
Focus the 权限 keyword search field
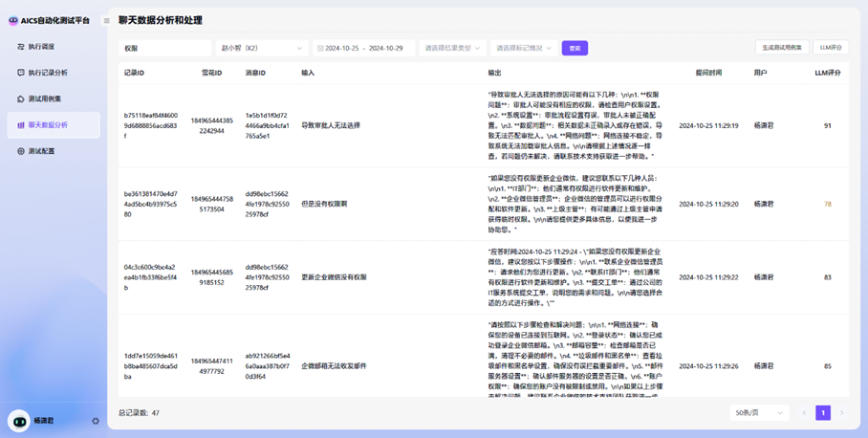click(165, 48)
